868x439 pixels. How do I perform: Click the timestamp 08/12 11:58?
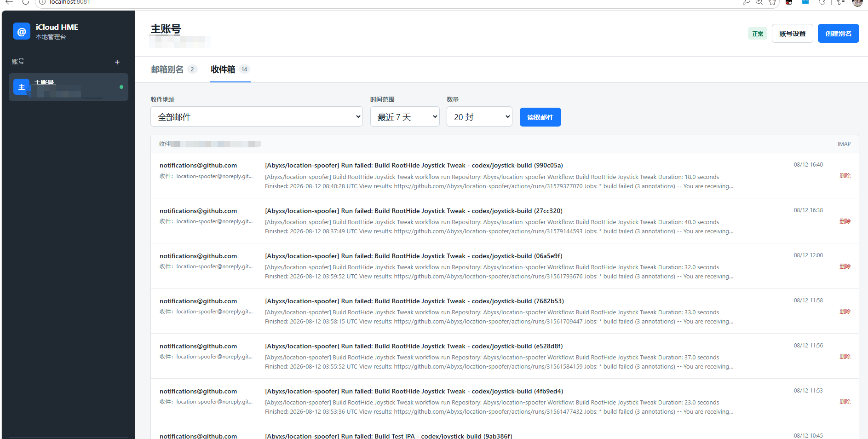pos(808,300)
